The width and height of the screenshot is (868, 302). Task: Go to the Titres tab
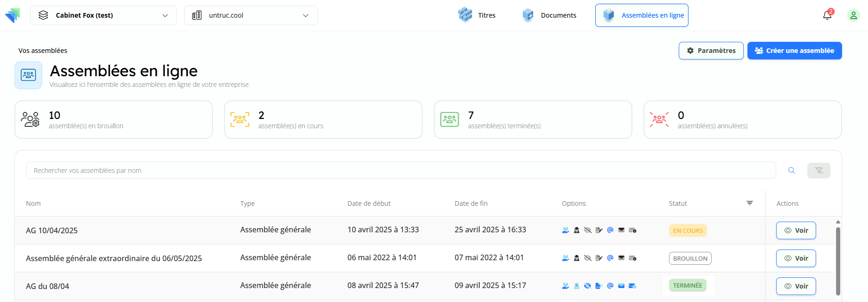click(477, 15)
